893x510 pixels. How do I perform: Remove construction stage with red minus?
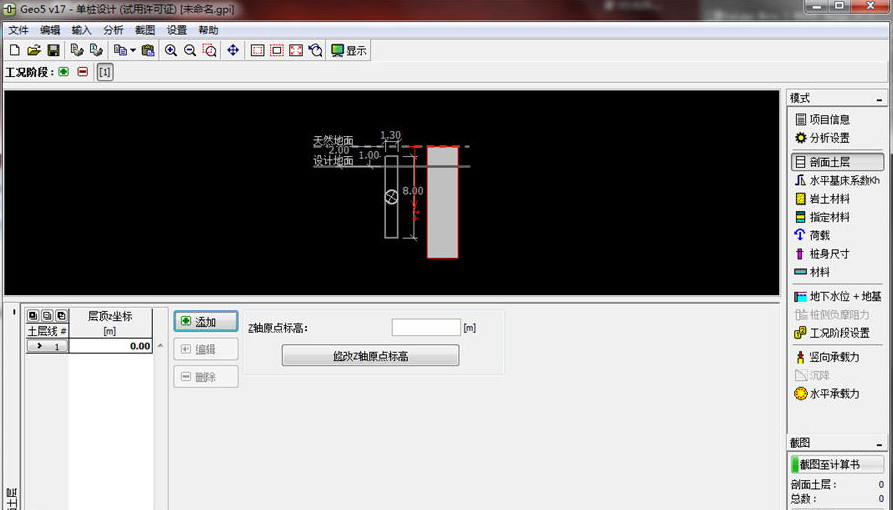[x=83, y=72]
